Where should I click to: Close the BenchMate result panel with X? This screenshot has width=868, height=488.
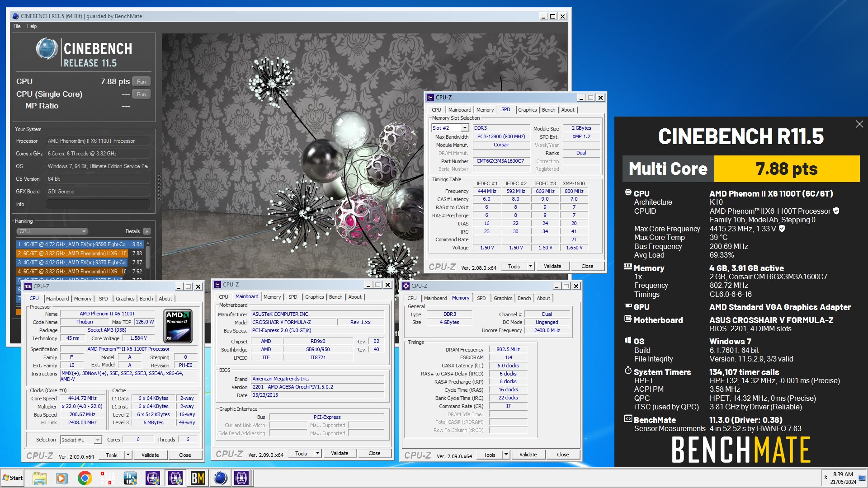(859, 124)
